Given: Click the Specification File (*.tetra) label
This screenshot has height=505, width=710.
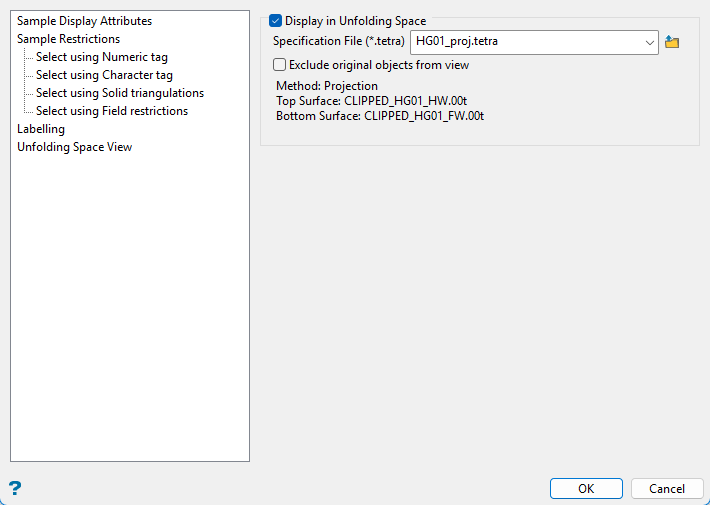Looking at the screenshot, I should pos(338,43).
